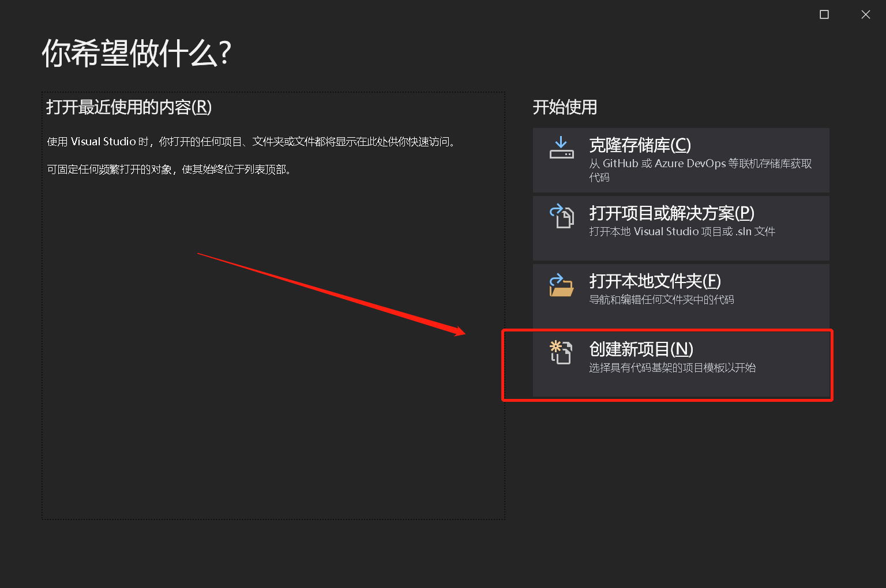Click the 你希望做什么? title

[x=137, y=54]
